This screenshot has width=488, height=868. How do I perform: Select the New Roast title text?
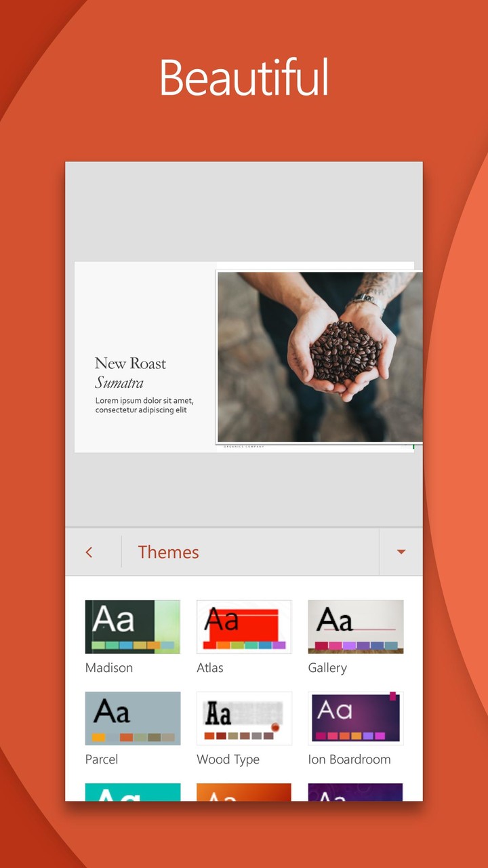[130, 363]
